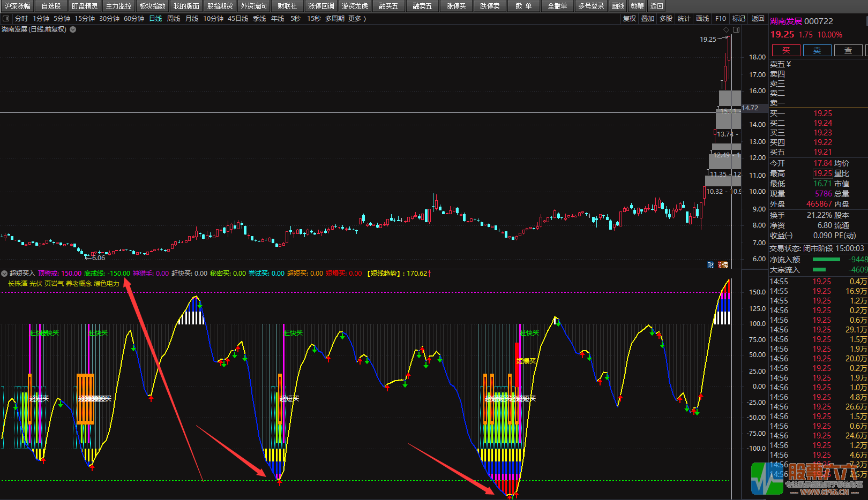
Task: Switch to 30分钟 period
Action: [109, 19]
